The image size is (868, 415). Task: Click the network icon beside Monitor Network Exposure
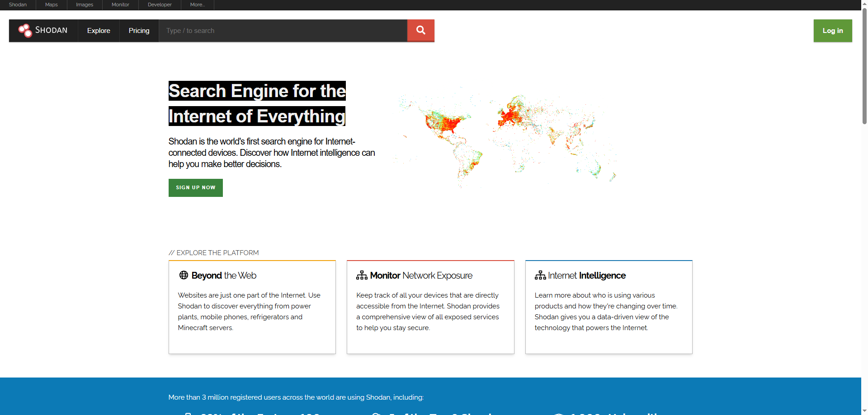coord(362,275)
